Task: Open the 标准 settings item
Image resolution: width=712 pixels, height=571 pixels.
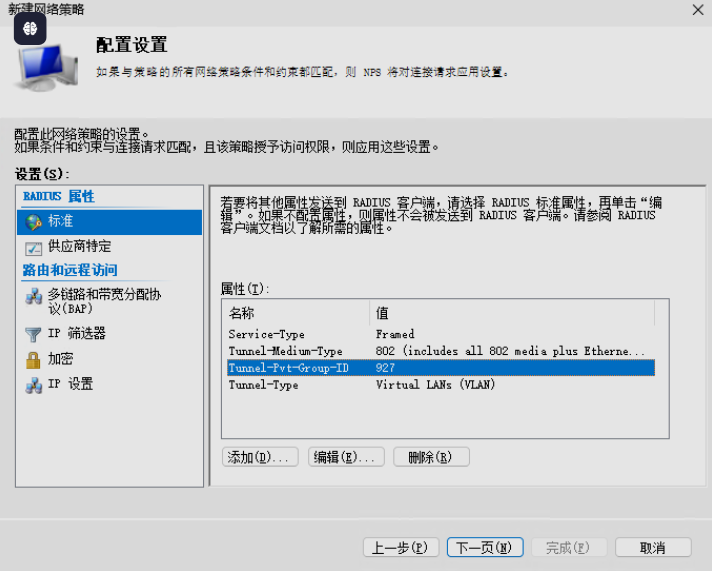Action: point(109,222)
